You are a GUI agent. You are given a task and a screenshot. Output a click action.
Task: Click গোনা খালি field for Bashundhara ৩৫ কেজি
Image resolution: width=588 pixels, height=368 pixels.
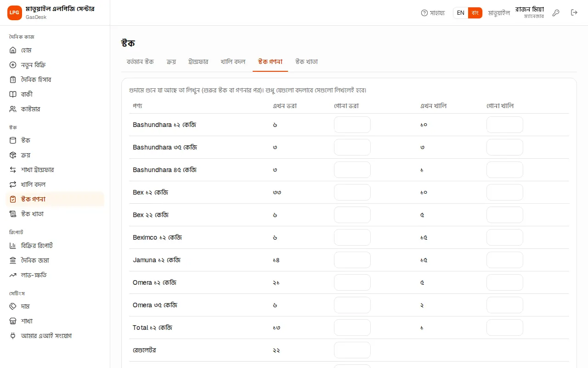click(505, 147)
